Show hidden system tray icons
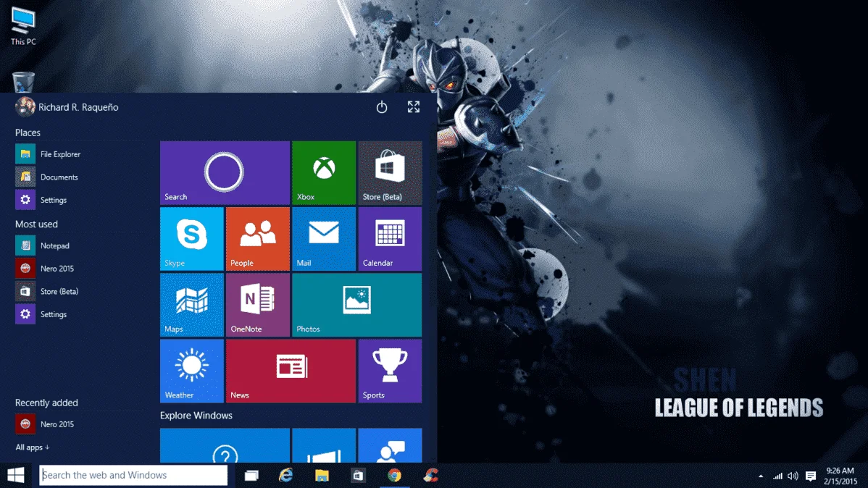This screenshot has height=488, width=868. [x=761, y=476]
